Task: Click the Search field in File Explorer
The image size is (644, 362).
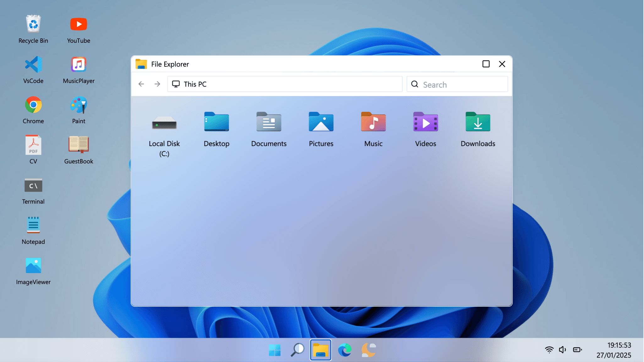Action: point(457,84)
